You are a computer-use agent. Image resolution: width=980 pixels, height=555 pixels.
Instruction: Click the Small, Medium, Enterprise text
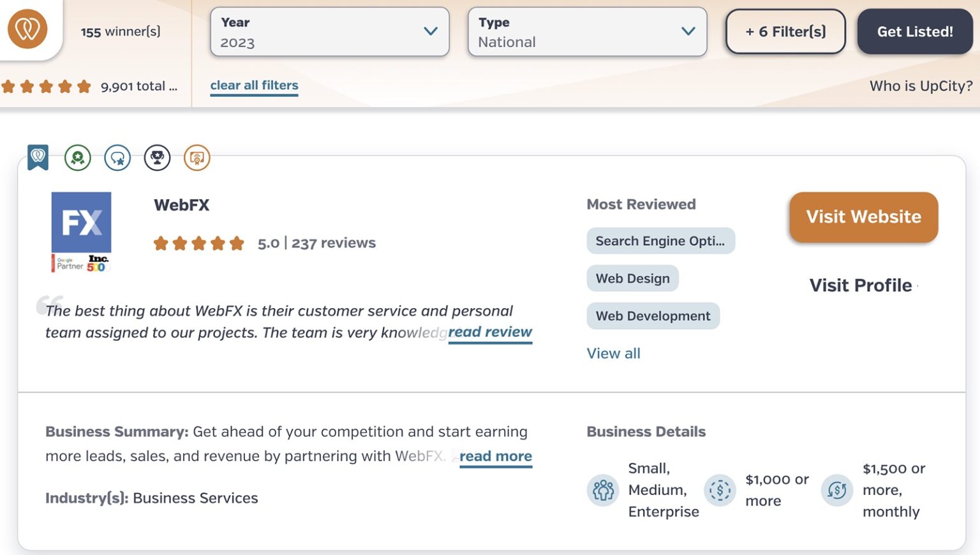(x=664, y=490)
